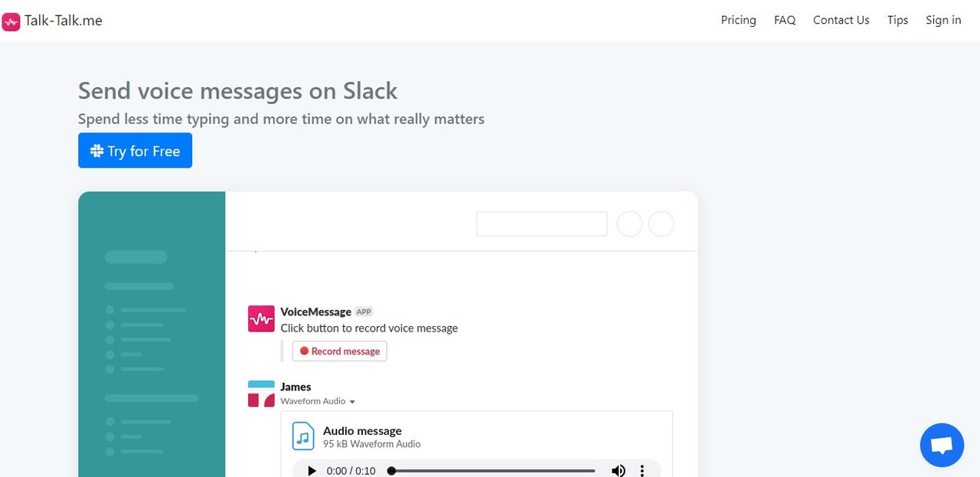
Task: Click the VoiceMessage app avatar icon
Action: [x=261, y=319]
